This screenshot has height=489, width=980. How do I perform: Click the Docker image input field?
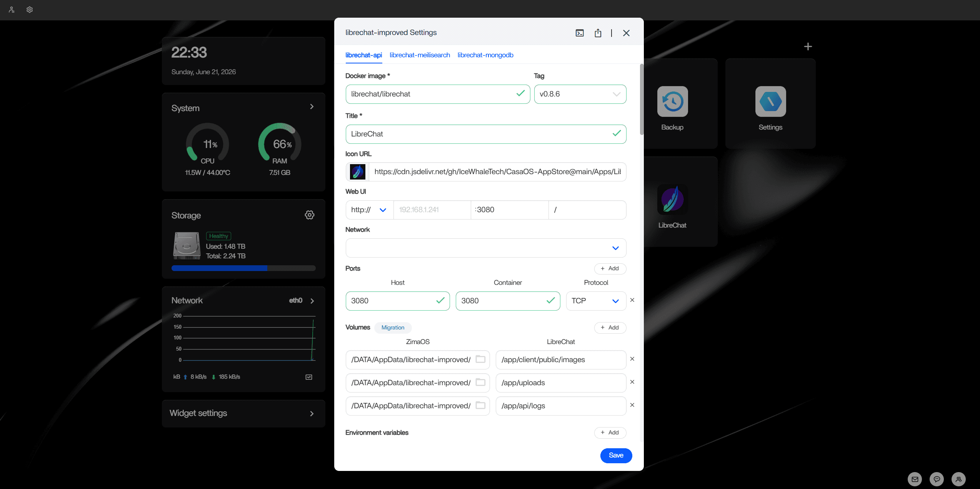pyautogui.click(x=438, y=94)
